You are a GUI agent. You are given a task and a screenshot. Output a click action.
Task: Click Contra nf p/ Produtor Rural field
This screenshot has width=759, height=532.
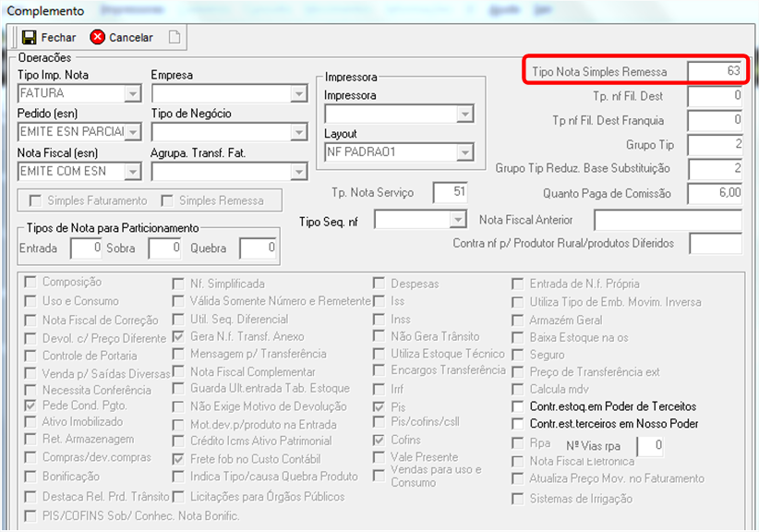point(716,244)
